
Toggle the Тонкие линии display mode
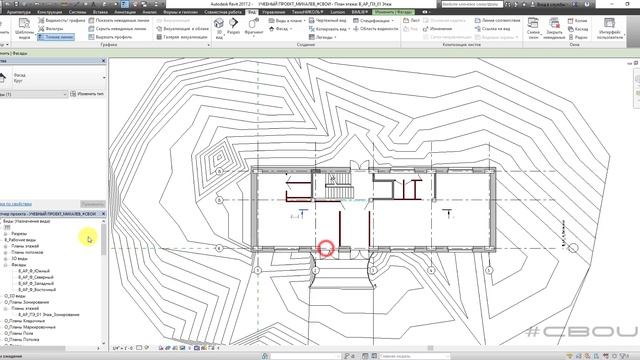pyautogui.click(x=56, y=37)
